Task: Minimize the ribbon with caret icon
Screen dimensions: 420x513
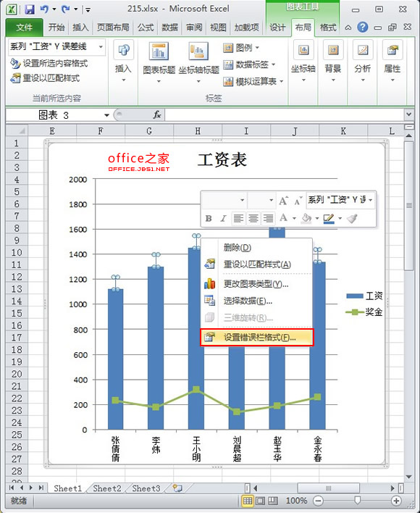Action: tap(348, 28)
